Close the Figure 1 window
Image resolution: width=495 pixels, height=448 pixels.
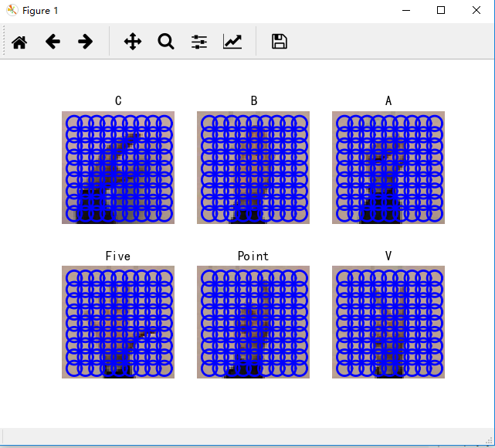476,10
